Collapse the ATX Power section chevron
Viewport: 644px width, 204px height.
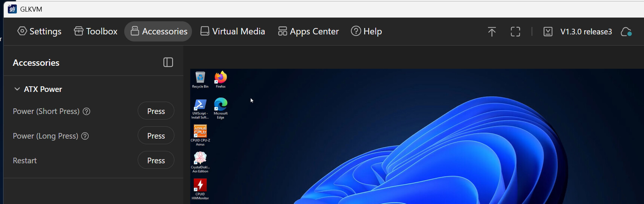click(x=17, y=89)
